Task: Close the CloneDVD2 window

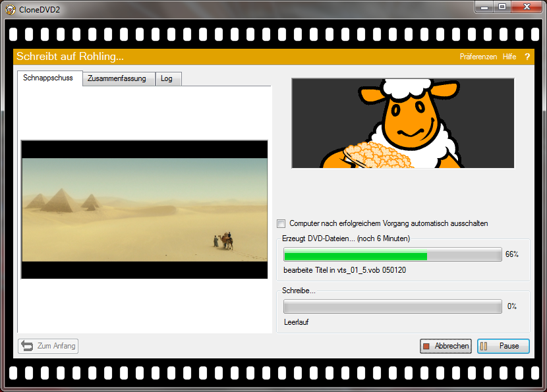Action: pyautogui.click(x=527, y=7)
